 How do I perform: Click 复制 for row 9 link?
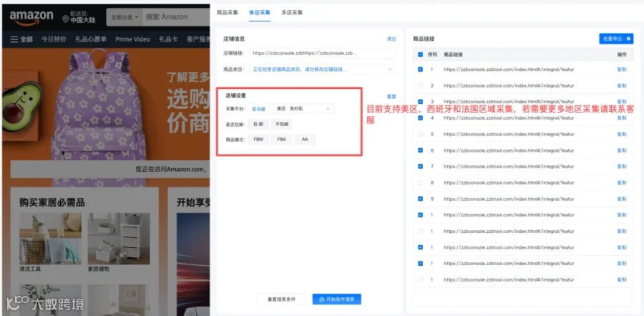point(622,198)
